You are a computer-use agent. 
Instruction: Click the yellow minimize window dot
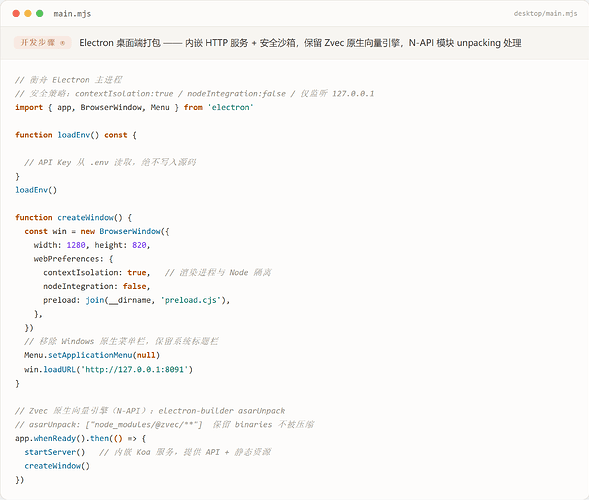pos(28,14)
